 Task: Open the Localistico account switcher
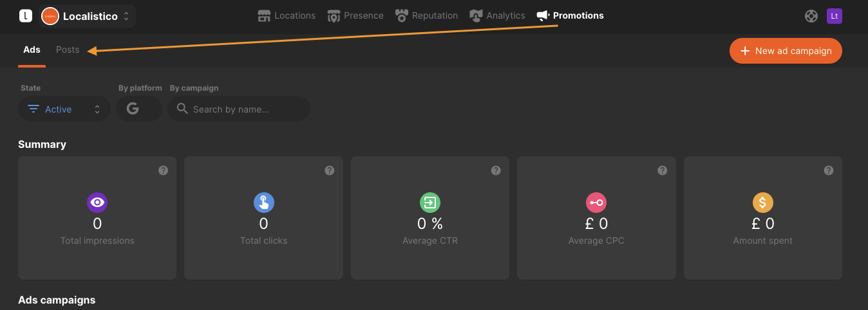[x=87, y=16]
